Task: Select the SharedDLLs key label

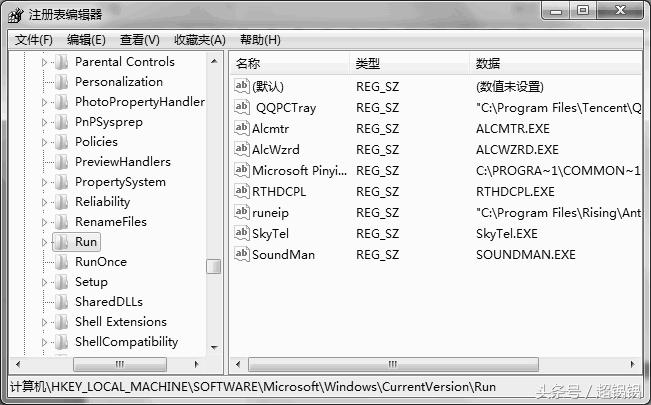Action: (109, 302)
